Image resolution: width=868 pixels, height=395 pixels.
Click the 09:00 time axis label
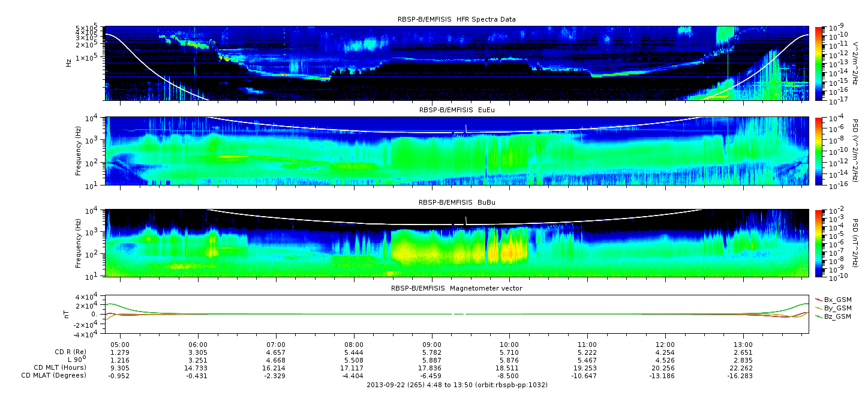[x=432, y=345]
